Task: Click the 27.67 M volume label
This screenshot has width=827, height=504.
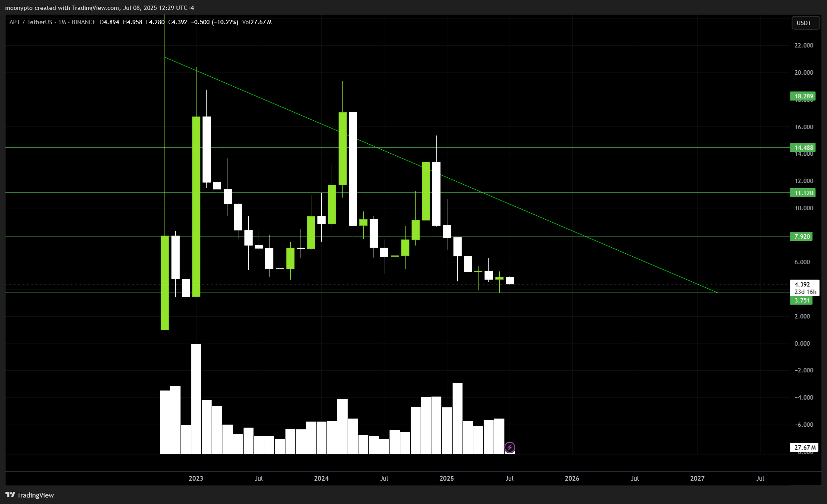Action: tap(805, 447)
